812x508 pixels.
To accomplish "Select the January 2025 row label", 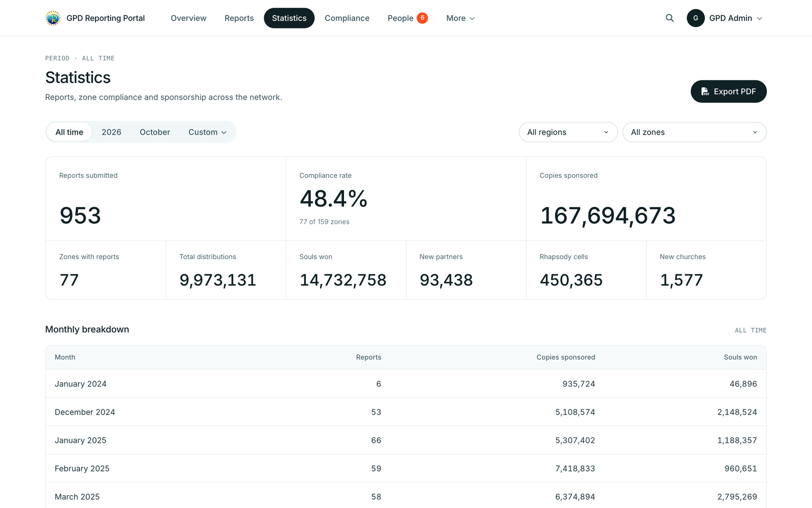I will pos(81,440).
